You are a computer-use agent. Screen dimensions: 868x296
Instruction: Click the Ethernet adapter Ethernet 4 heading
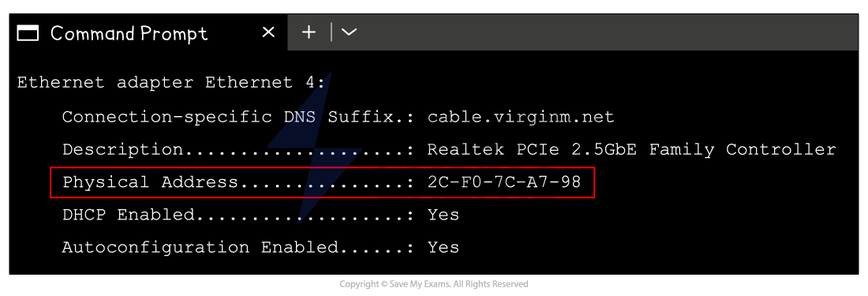(171, 83)
